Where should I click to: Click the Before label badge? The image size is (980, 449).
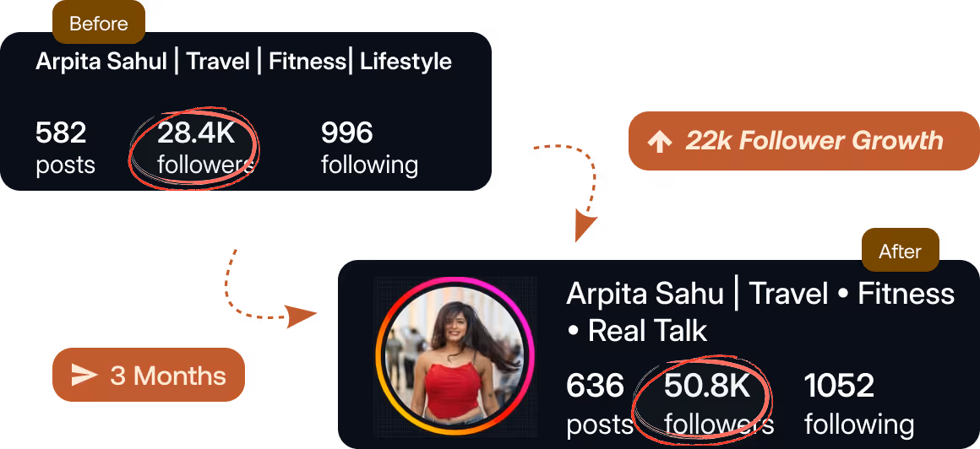tap(99, 23)
